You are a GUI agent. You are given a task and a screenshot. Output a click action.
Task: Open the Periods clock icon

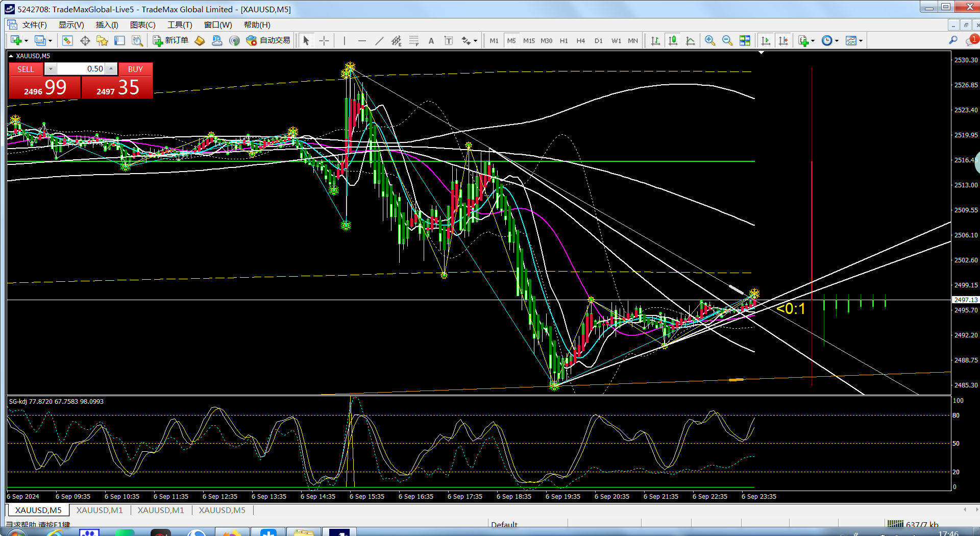point(827,41)
